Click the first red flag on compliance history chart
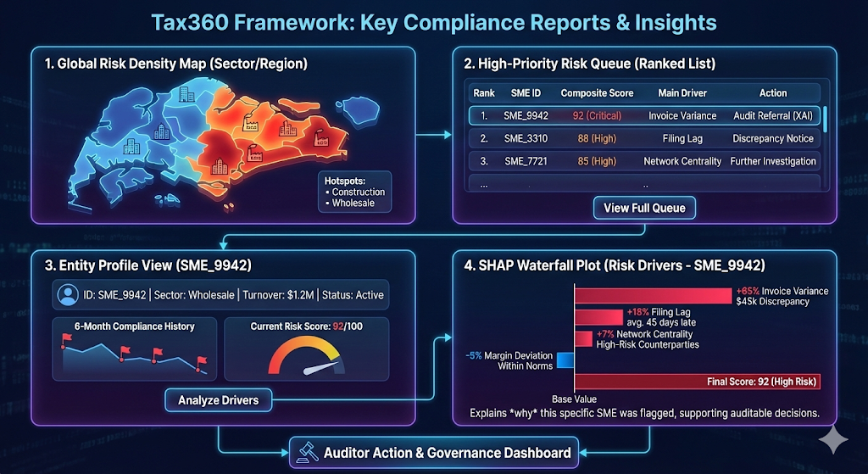 [x=64, y=339]
